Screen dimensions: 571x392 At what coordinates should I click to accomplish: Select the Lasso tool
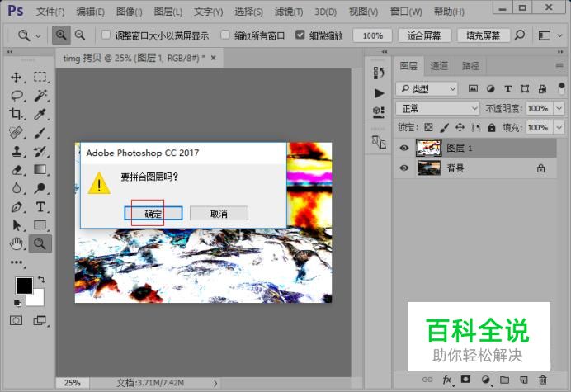pos(17,96)
